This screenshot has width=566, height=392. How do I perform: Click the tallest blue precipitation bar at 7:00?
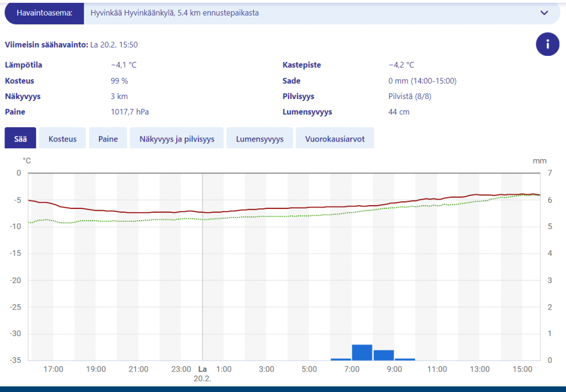tap(362, 352)
